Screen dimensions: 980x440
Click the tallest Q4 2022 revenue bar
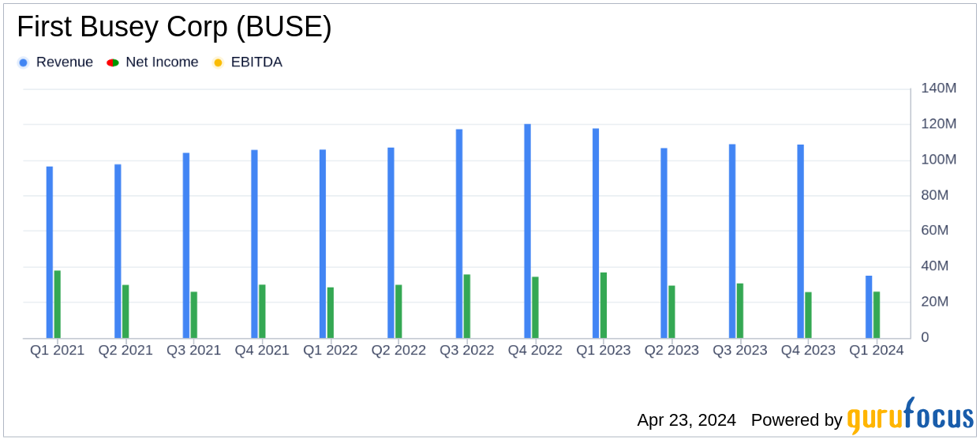527,231
